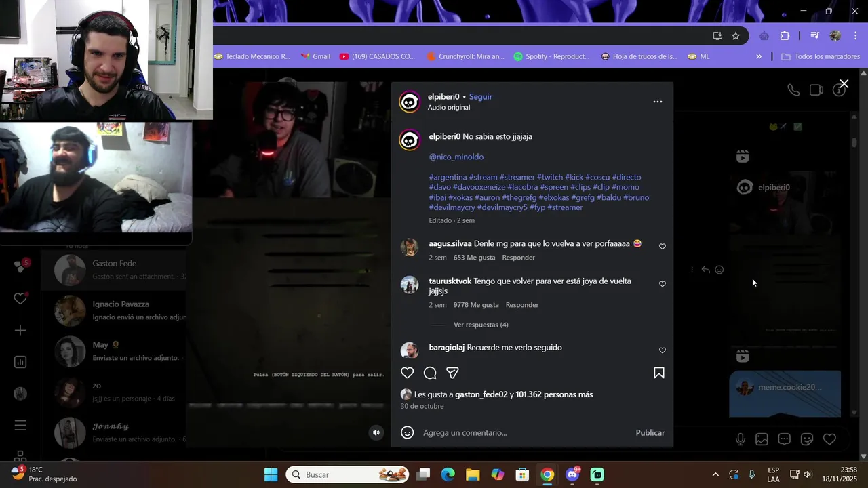Open the Spotify bookmark

(551, 57)
